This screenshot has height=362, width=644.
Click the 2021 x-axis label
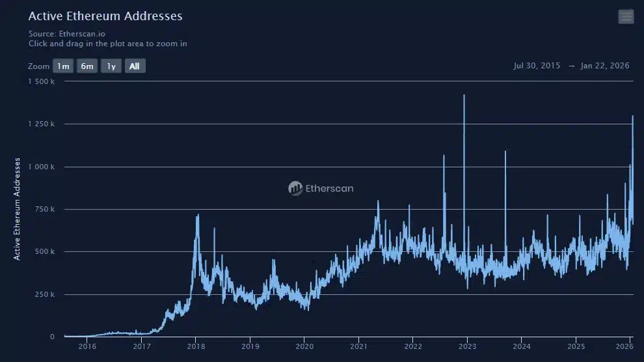pos(358,346)
